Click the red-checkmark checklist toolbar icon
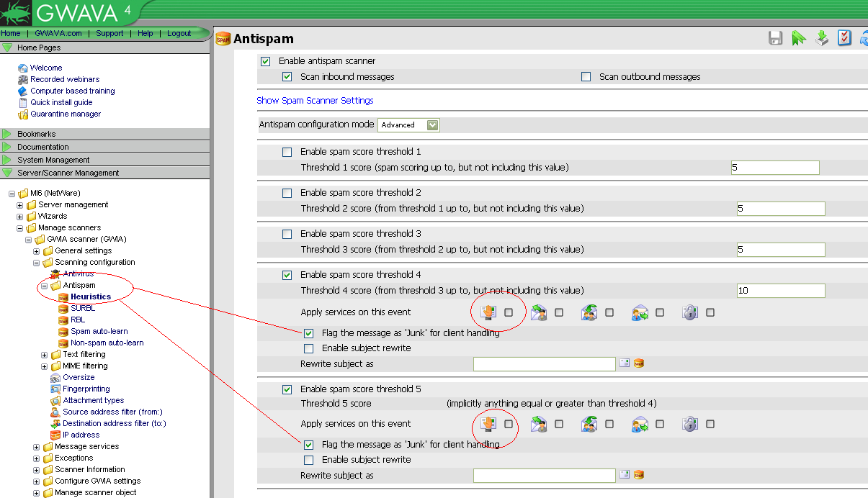 [844, 38]
